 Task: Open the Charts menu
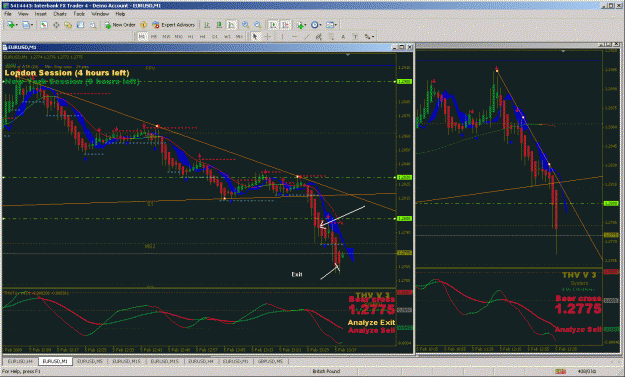60,14
